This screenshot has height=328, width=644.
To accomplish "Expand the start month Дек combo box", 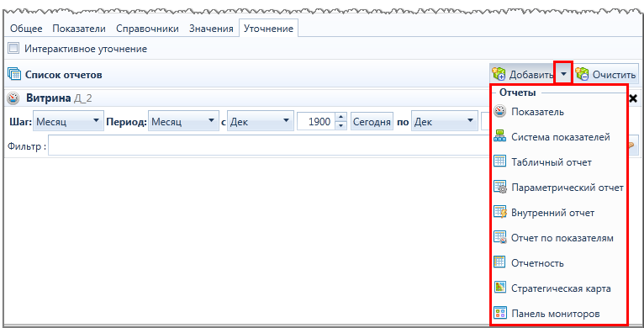I will coord(261,121).
